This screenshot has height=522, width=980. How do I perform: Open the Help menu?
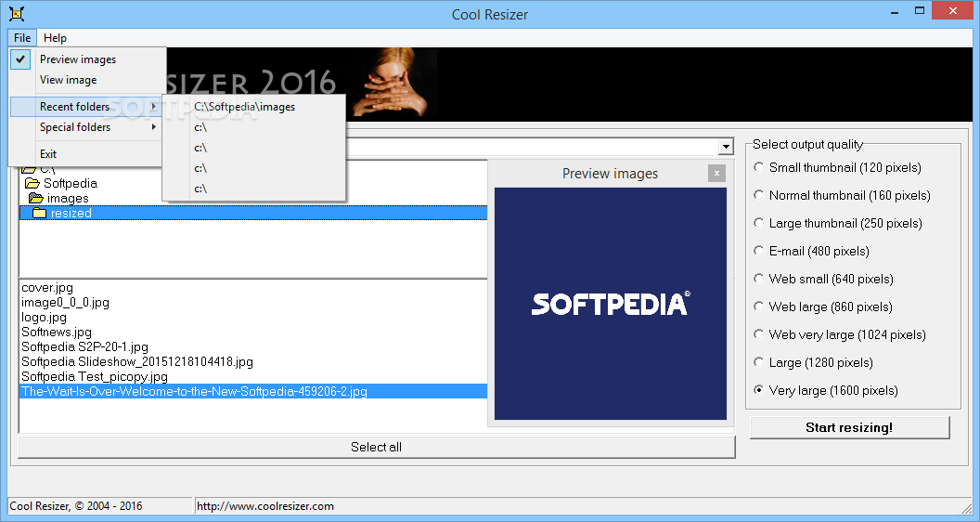(x=55, y=37)
